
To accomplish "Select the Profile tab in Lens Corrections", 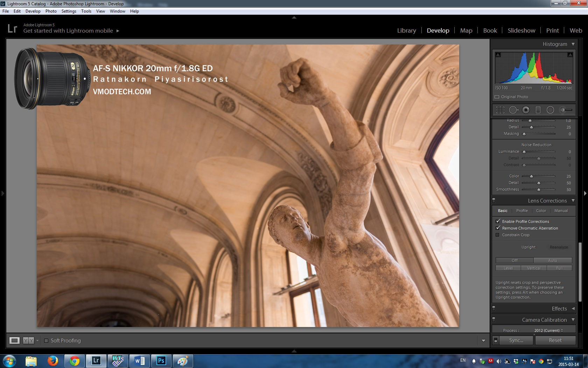I will pyautogui.click(x=522, y=211).
